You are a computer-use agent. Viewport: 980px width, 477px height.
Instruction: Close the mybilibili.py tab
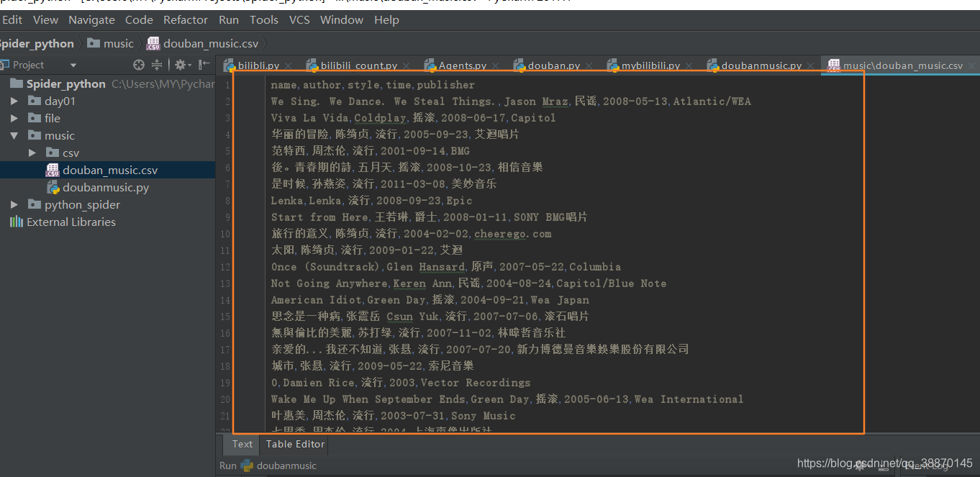pos(689,66)
